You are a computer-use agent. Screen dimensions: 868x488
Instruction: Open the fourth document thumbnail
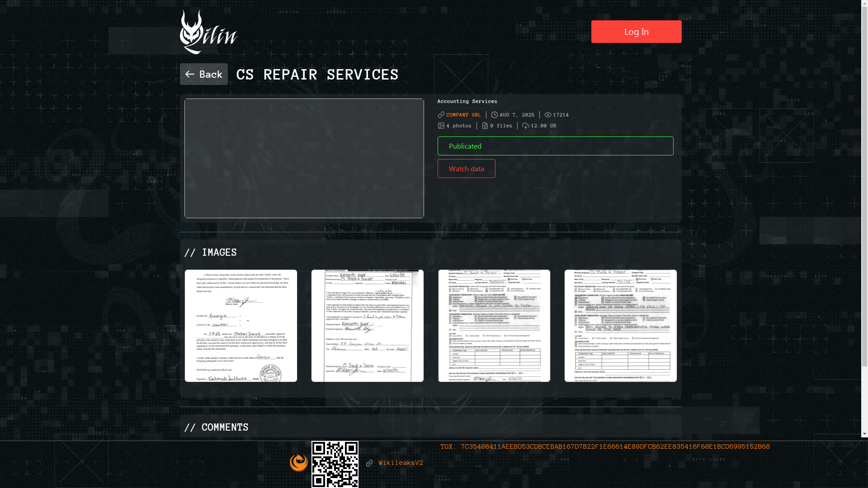[620, 326]
